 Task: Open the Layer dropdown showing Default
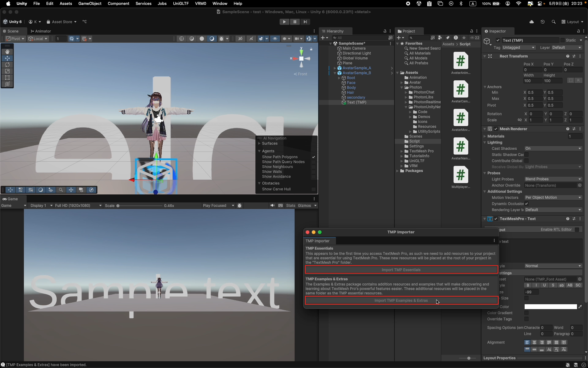(567, 48)
